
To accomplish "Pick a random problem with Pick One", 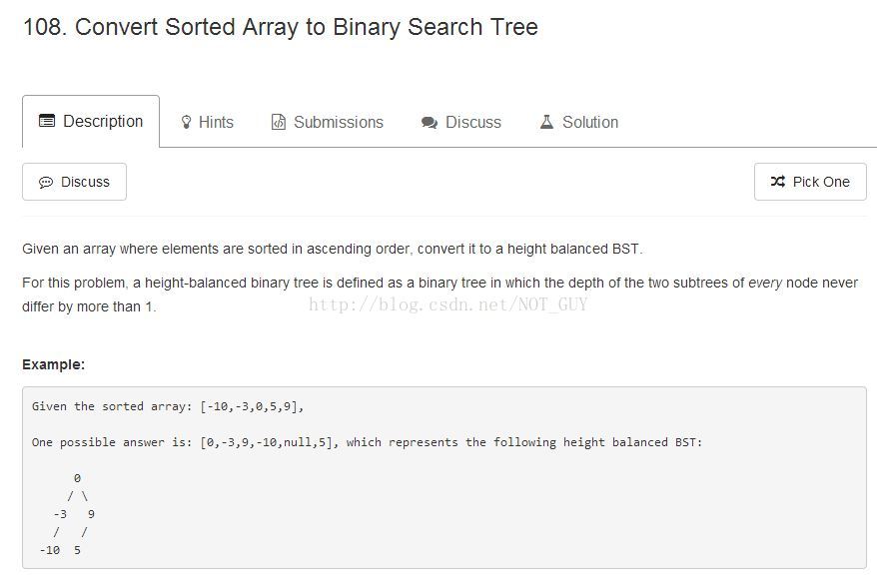I will tap(810, 182).
